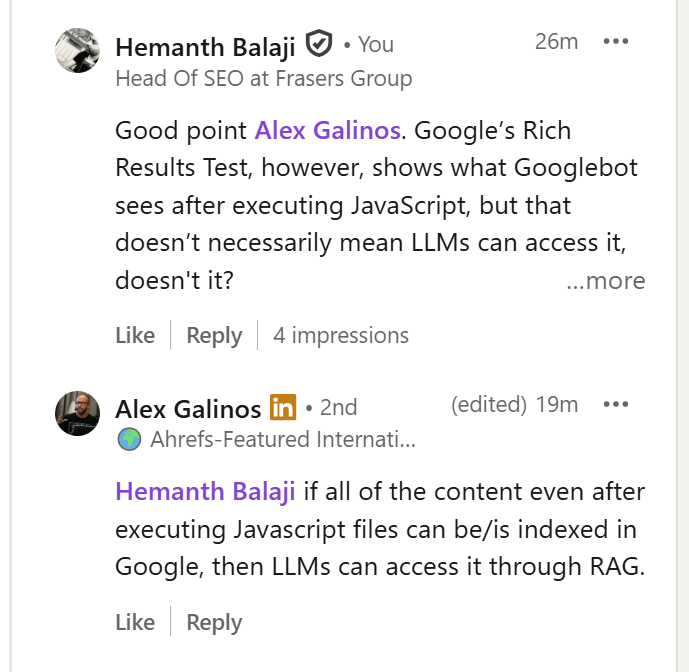This screenshot has height=672, width=689.
Task: Click the Ahrefs-Featured Internati... headline text
Action: [282, 438]
